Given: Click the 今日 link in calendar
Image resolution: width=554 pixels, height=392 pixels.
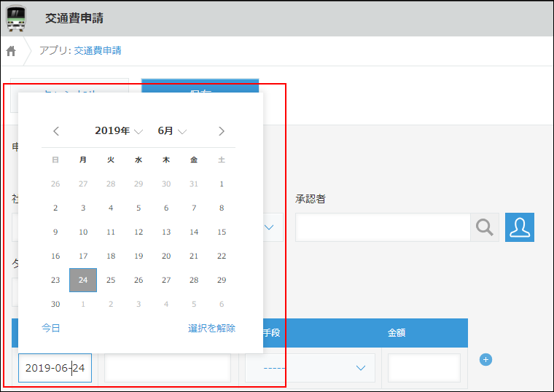Looking at the screenshot, I should point(50,328).
